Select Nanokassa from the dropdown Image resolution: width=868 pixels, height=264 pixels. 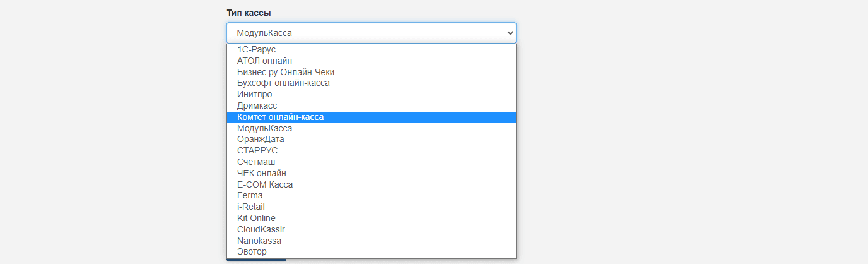[259, 241]
